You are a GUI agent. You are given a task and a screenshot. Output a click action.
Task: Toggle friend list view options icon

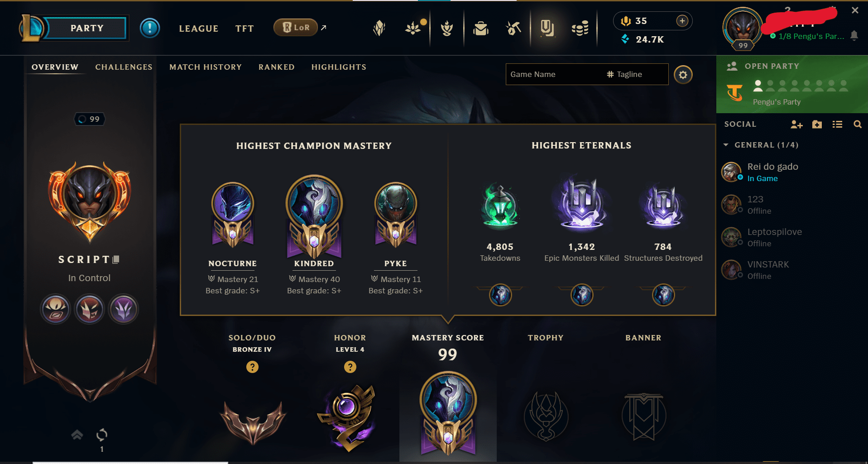click(x=837, y=124)
